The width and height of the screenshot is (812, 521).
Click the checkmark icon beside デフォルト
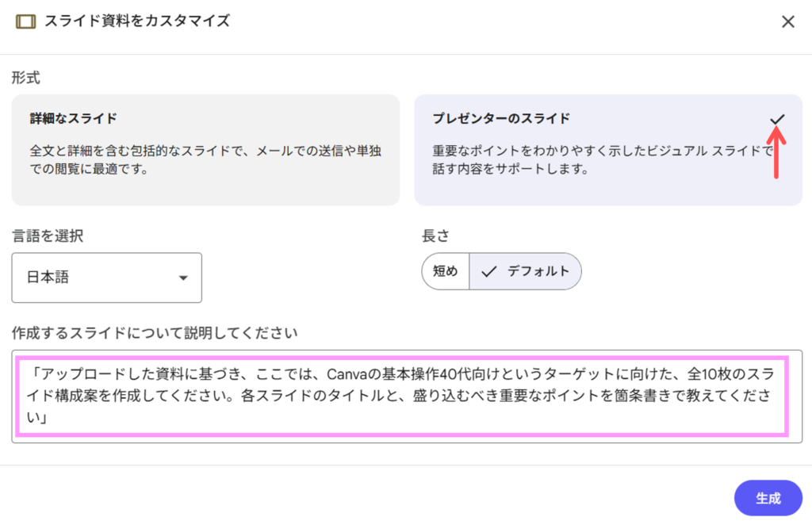tap(489, 271)
